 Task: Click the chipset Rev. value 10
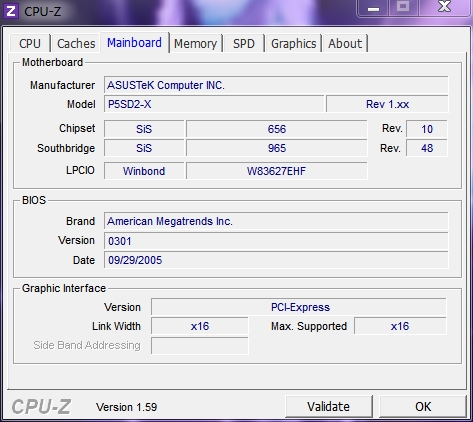tap(427, 129)
